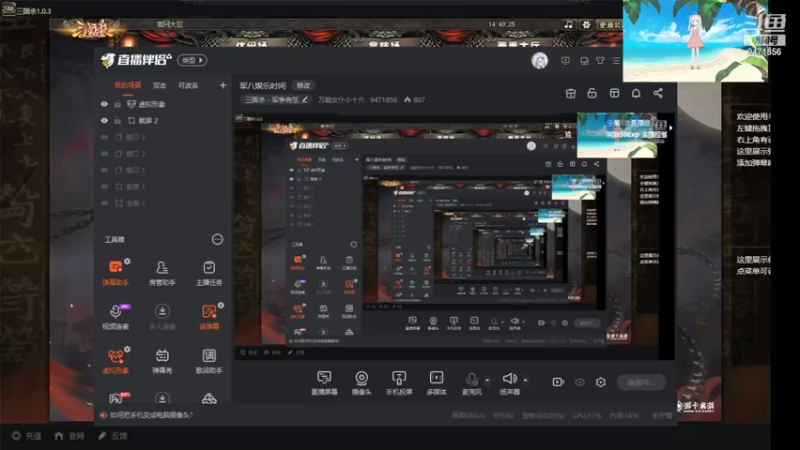Click the 连接中 start live button

(x=641, y=382)
